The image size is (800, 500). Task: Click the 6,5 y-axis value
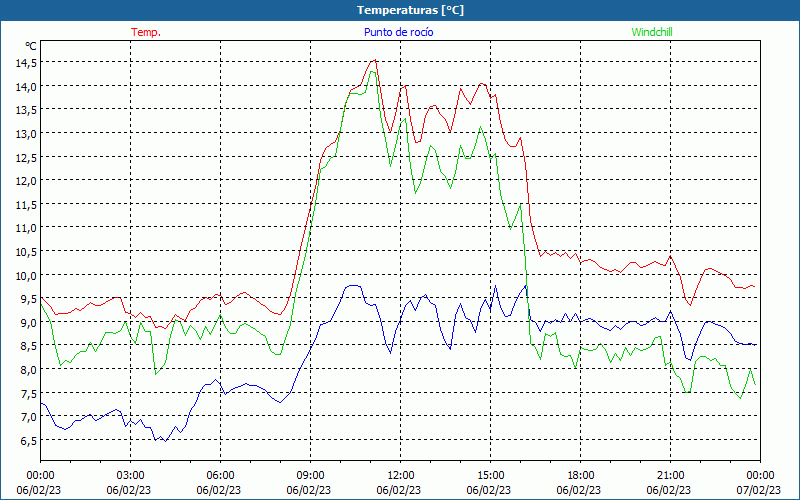click(x=29, y=440)
